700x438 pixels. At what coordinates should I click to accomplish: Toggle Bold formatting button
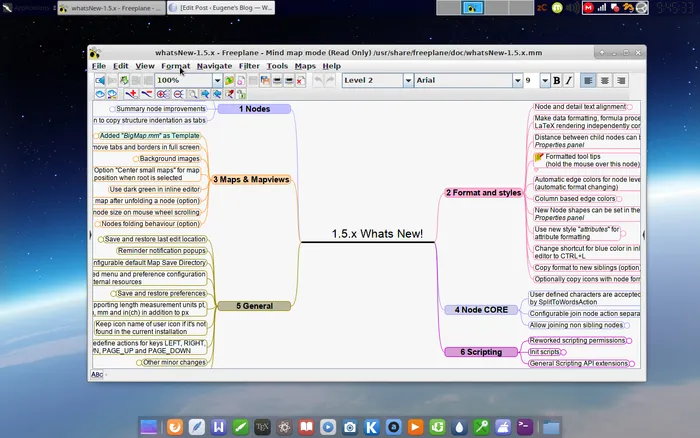pyautogui.click(x=556, y=80)
